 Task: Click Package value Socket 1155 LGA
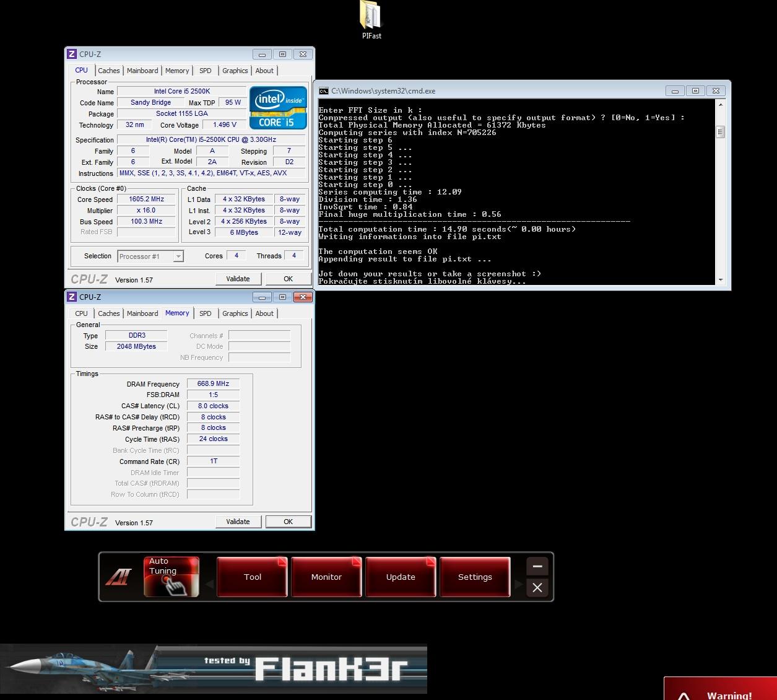point(182,114)
